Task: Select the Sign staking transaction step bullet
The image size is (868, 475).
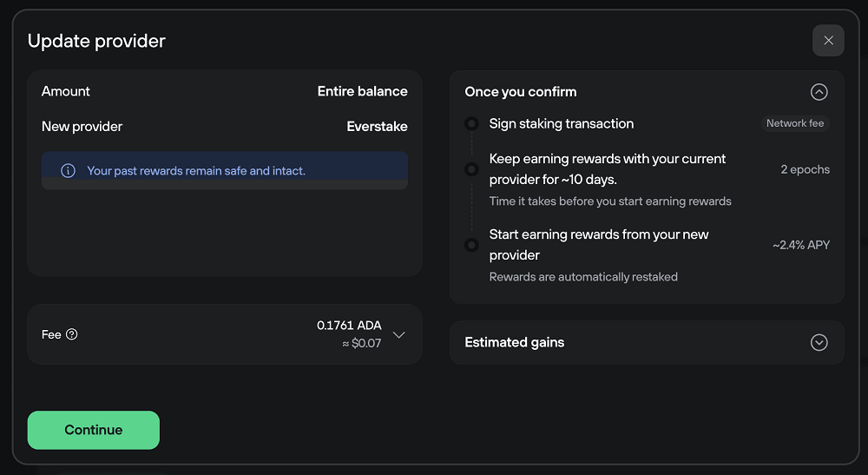Action: 471,123
